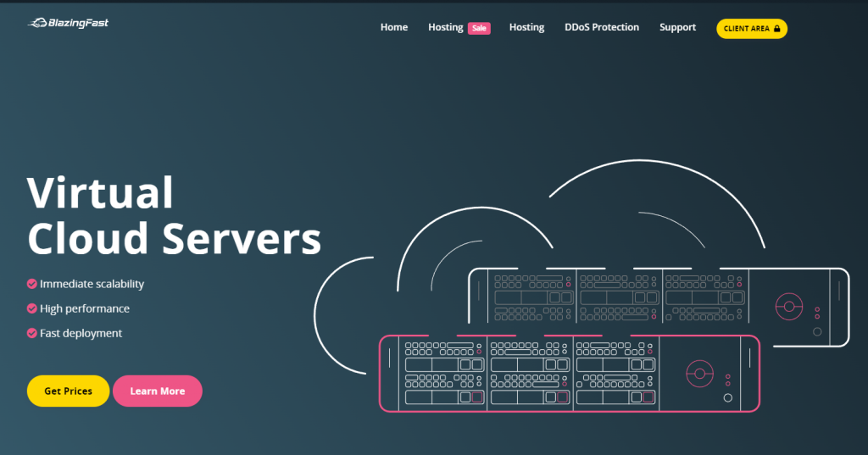
Task: Open the Home menu item
Action: coord(393,27)
